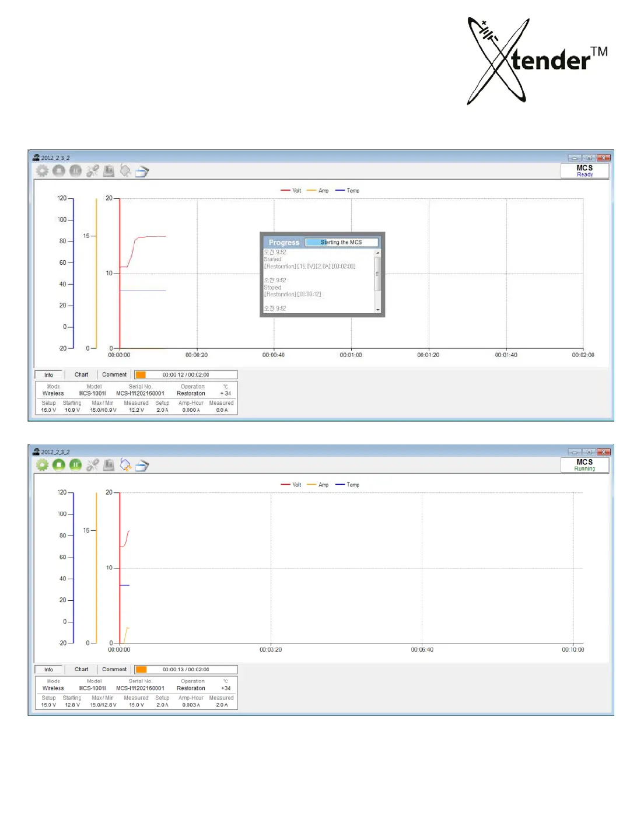Click Amp-Hour value '0.003 A'
The width and height of the screenshot is (630, 840).
point(191,705)
